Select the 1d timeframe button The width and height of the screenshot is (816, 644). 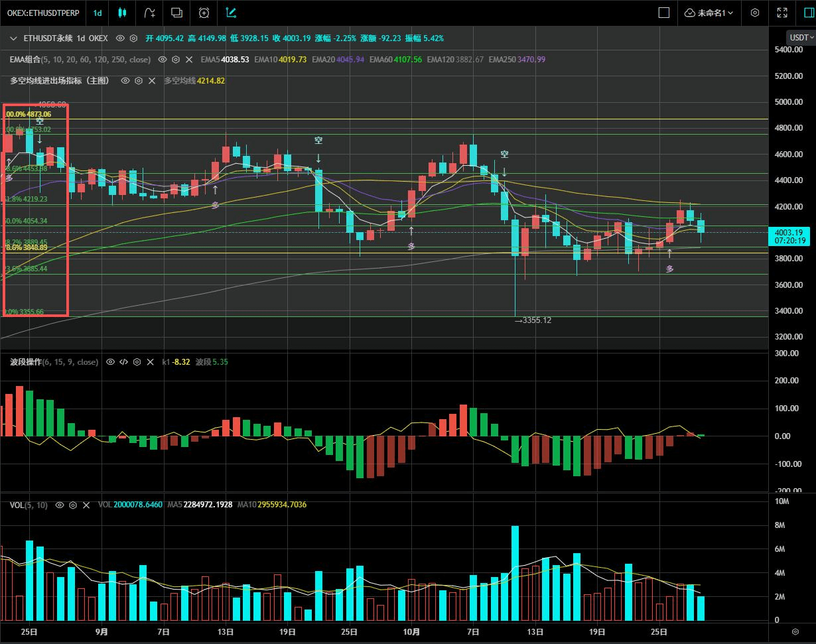tap(98, 13)
